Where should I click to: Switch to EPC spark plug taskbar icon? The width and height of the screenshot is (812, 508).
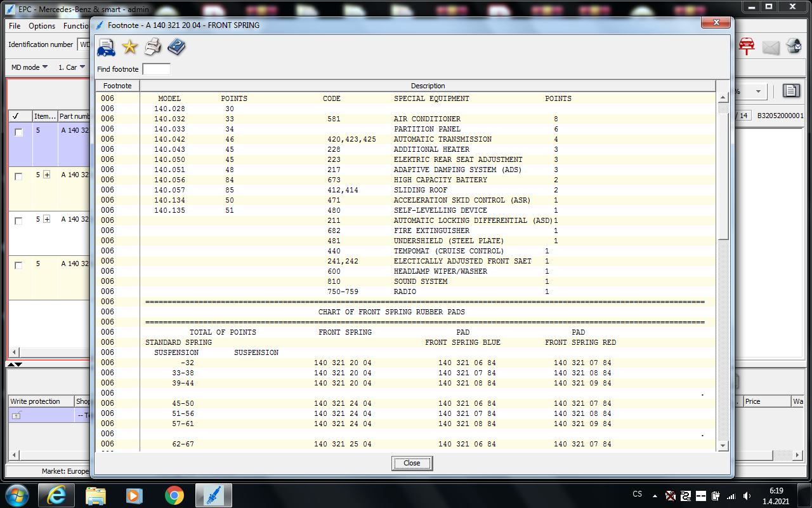[214, 495]
